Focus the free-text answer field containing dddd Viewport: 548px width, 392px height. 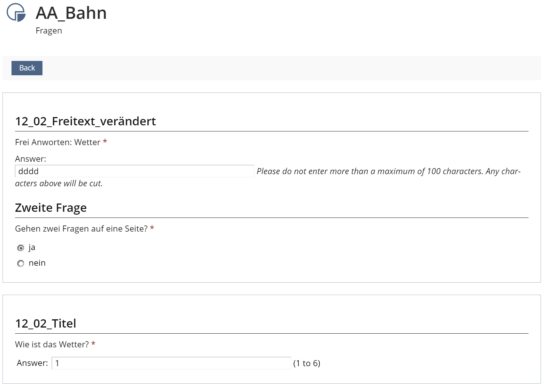(x=134, y=171)
